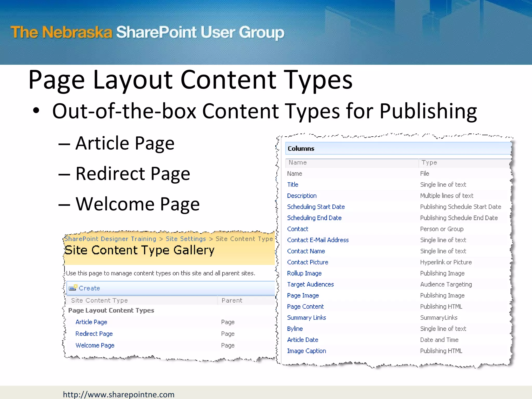Click the Nebraska SharePoint User Group logo
This screenshot has height=399, width=532.
pos(147,32)
